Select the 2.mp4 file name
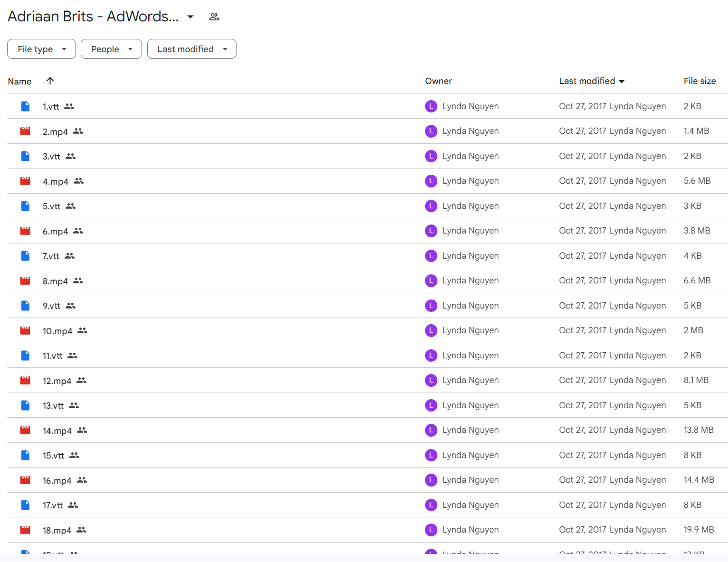 [55, 132]
